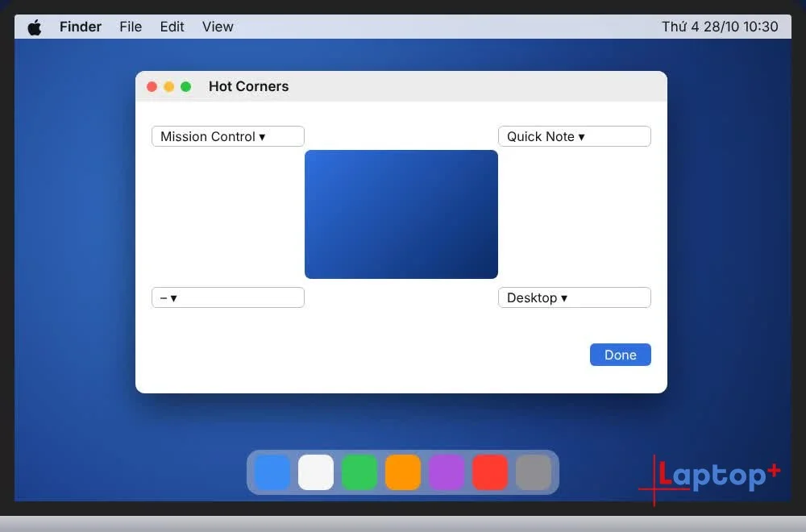Screen dimensions: 806x532
Task: Open the Edit menu
Action: pos(172,27)
